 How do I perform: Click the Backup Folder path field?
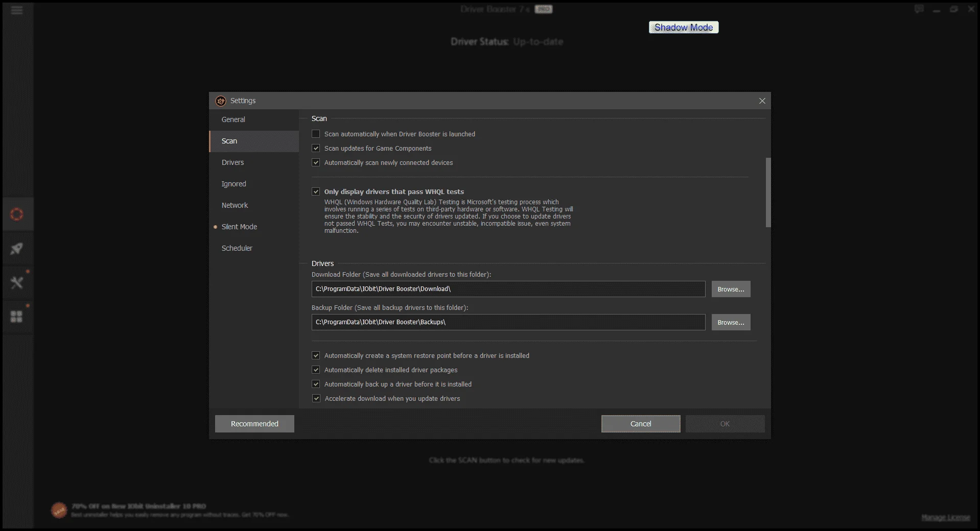[x=508, y=322]
